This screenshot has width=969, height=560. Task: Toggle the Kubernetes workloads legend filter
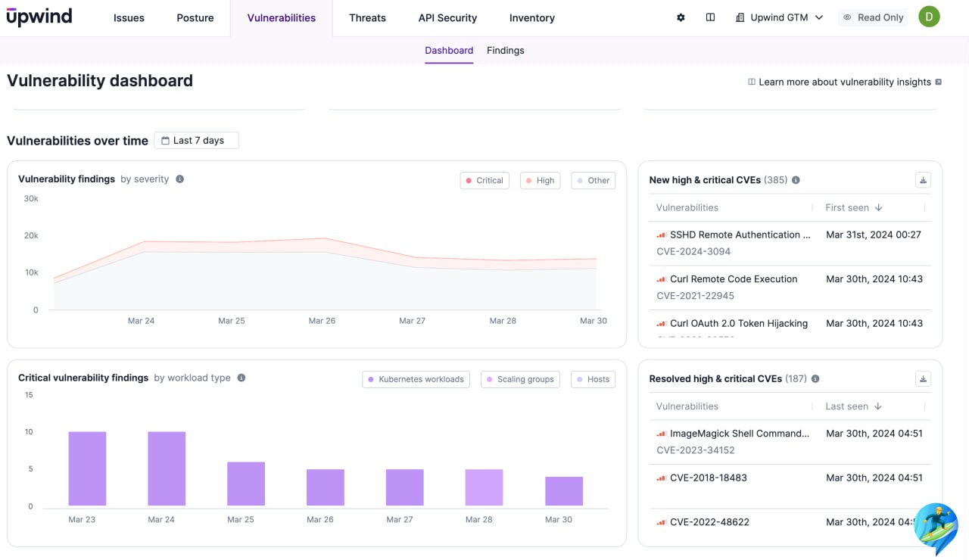coord(416,379)
